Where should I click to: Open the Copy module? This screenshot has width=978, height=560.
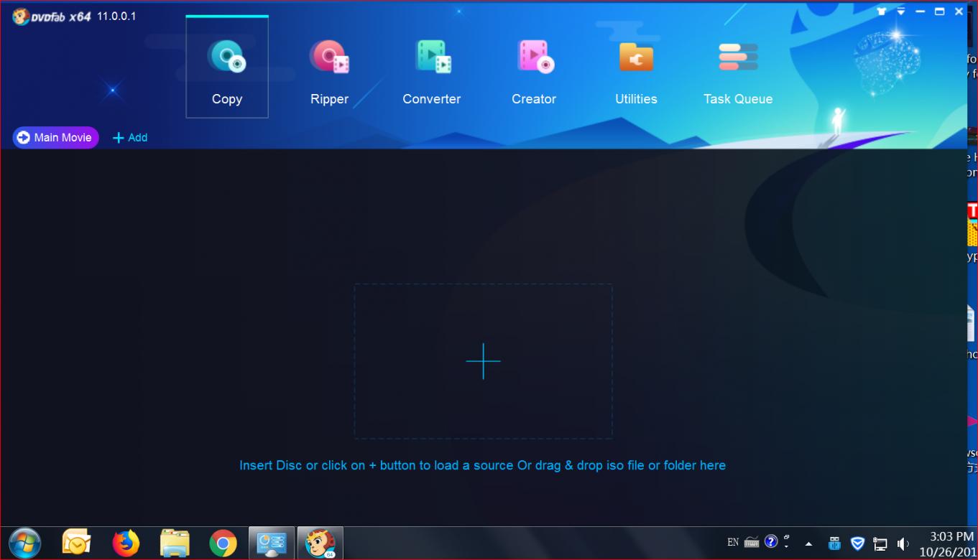point(227,67)
